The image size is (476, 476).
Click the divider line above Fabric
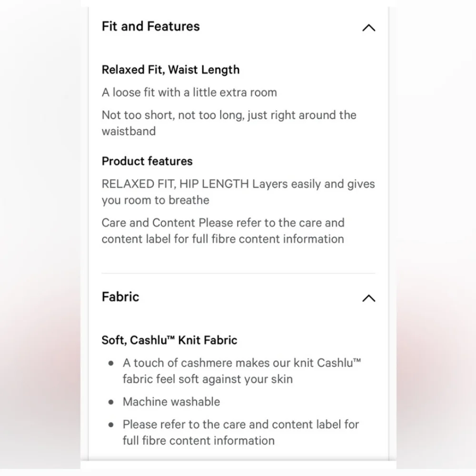click(x=238, y=273)
